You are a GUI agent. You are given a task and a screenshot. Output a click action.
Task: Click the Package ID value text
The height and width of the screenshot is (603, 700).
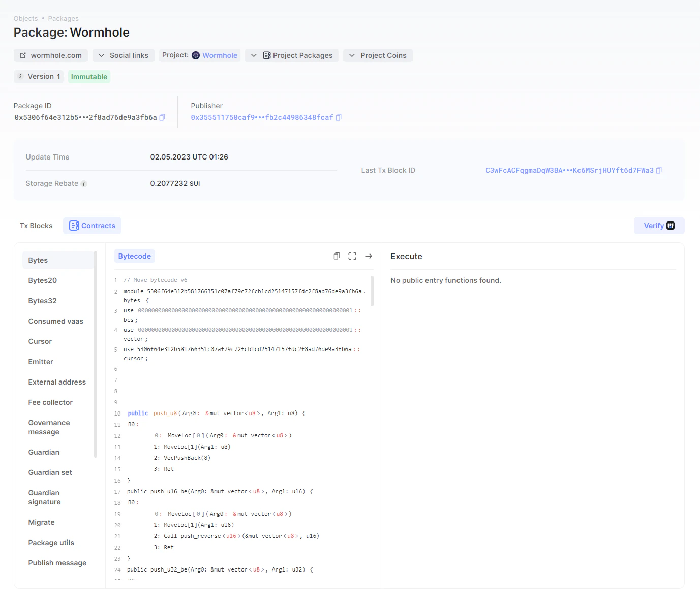[x=85, y=117]
